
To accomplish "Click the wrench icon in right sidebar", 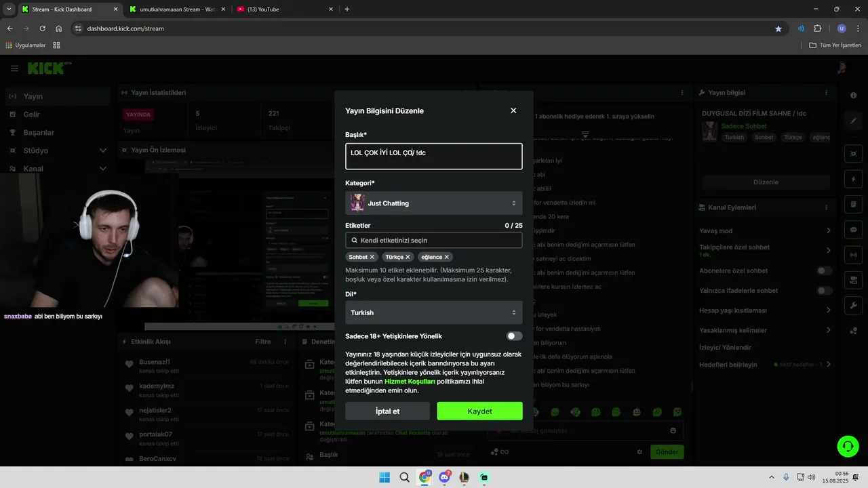I will (853, 306).
